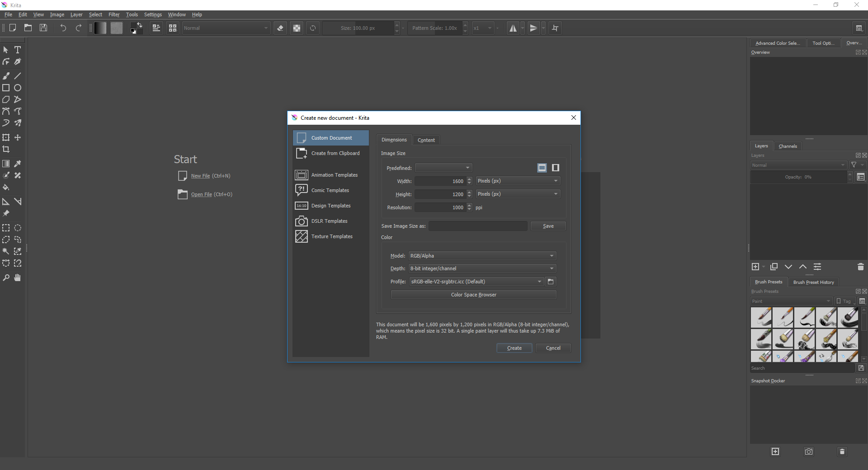
Task: Toggle vertical mirror tool
Action: click(x=533, y=28)
